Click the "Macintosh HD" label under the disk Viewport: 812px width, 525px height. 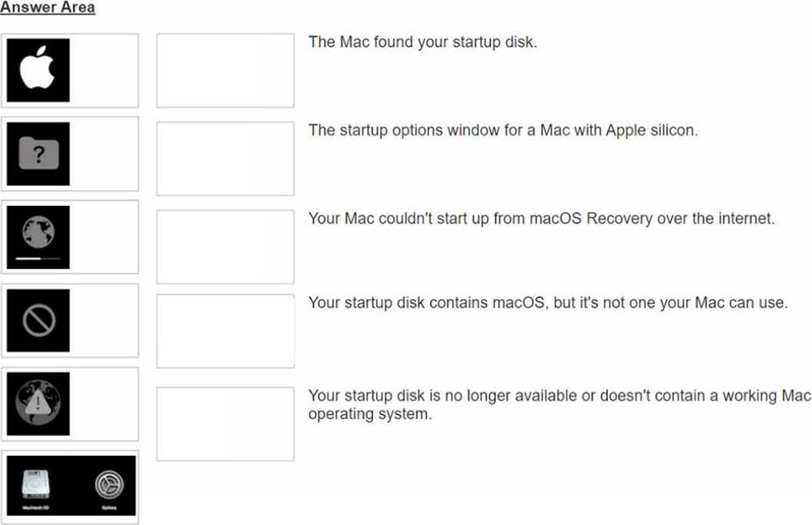coord(35,507)
